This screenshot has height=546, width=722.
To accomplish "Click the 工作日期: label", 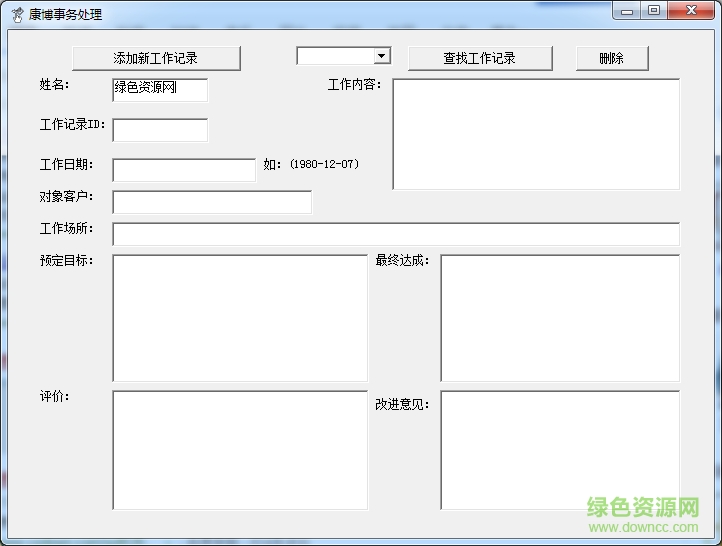I will pyautogui.click(x=66, y=164).
